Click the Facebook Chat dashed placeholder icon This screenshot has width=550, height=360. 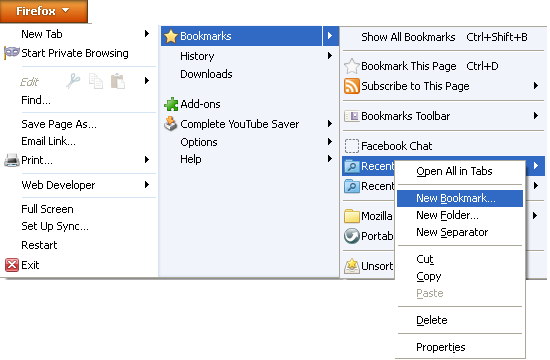coord(351,146)
